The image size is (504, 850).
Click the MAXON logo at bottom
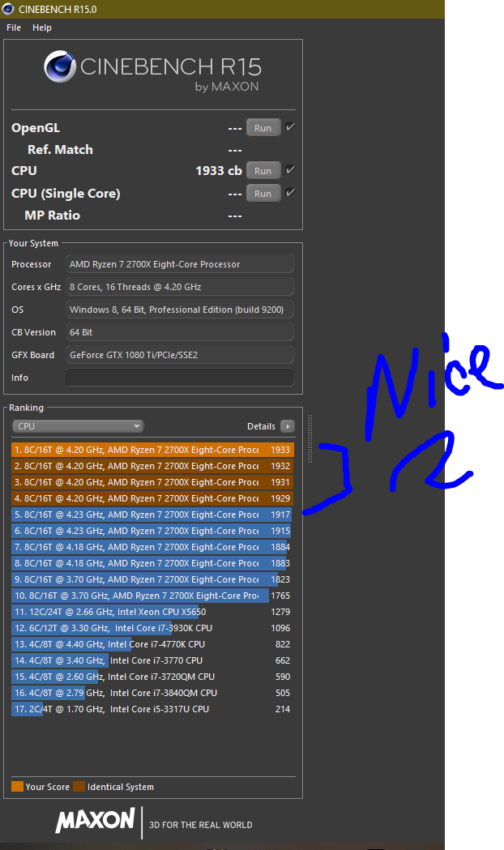(96, 821)
